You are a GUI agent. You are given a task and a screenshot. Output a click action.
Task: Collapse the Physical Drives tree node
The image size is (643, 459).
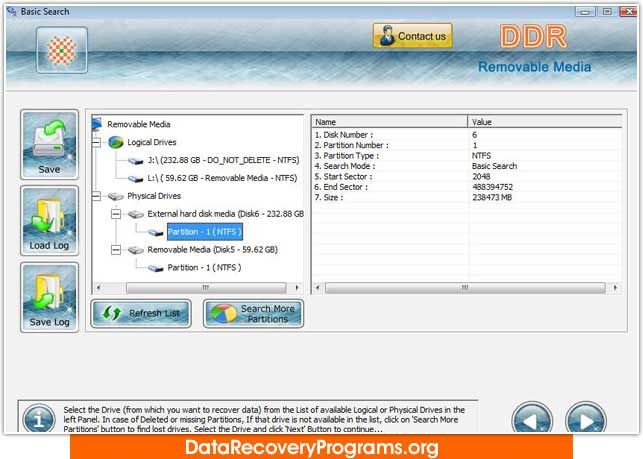[x=96, y=196]
